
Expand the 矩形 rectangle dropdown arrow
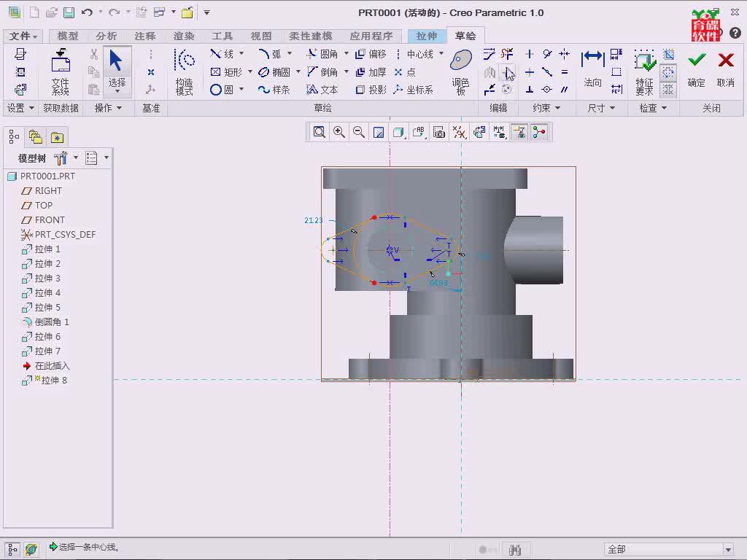point(250,71)
